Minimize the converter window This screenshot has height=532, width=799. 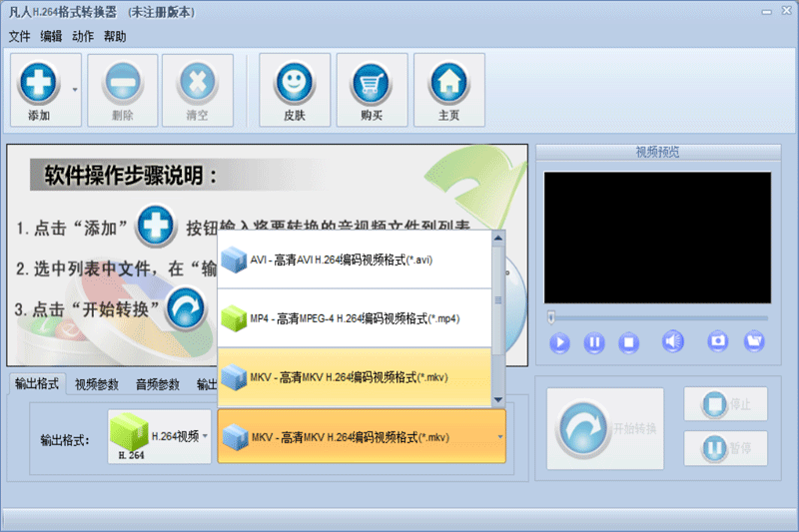(x=767, y=12)
